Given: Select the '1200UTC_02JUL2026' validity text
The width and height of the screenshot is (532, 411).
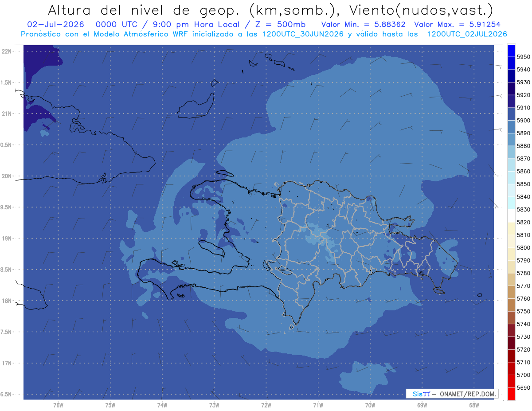Looking at the screenshot, I should point(467,34).
